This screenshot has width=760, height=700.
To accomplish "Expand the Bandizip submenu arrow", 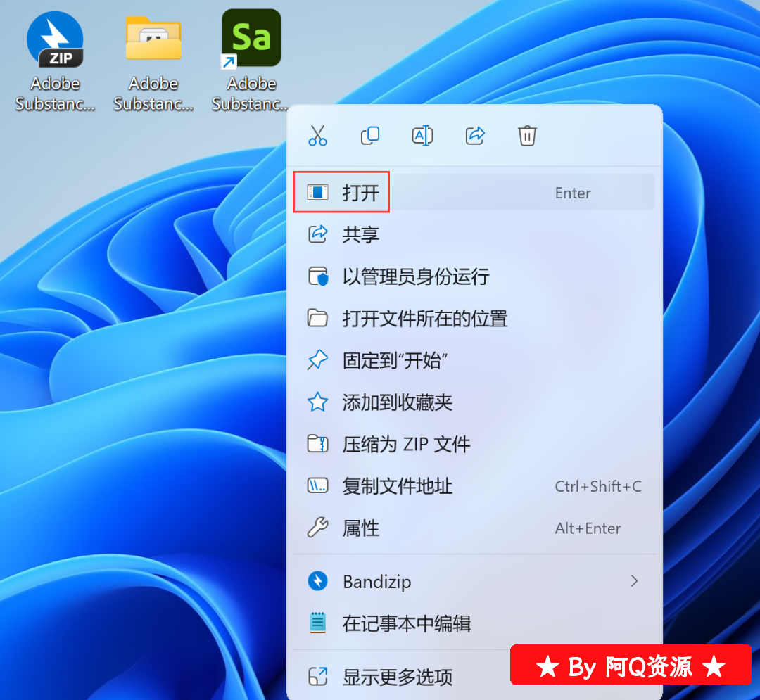I will tap(634, 581).
